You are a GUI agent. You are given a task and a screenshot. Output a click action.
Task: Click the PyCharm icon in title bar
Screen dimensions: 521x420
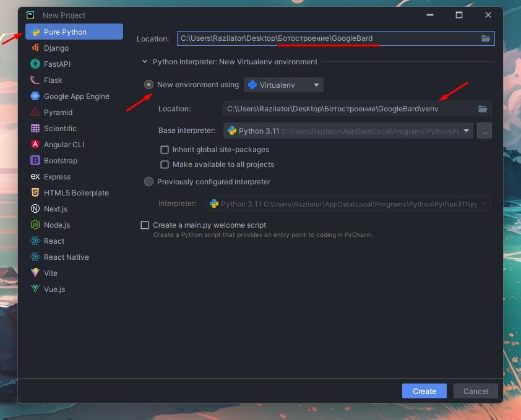30,15
